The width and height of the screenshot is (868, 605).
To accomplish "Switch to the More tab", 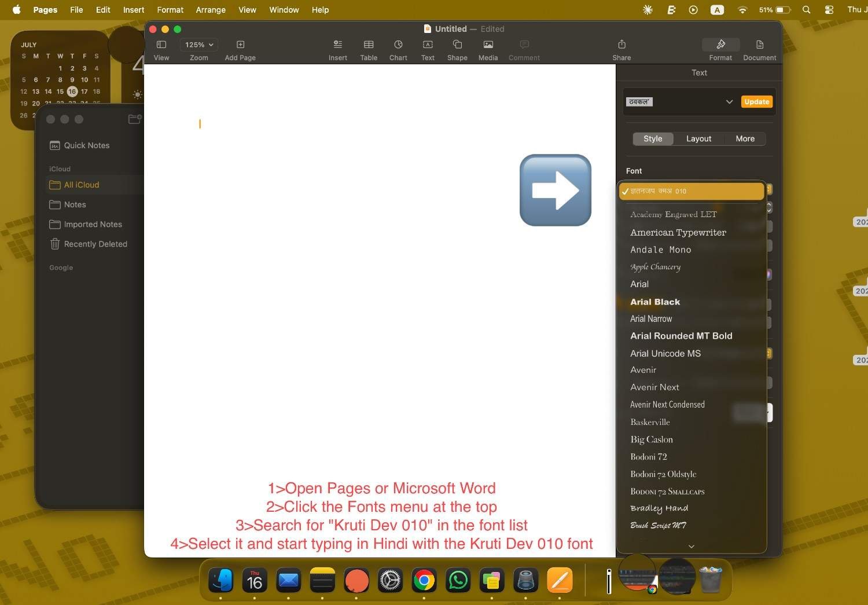I will (745, 139).
